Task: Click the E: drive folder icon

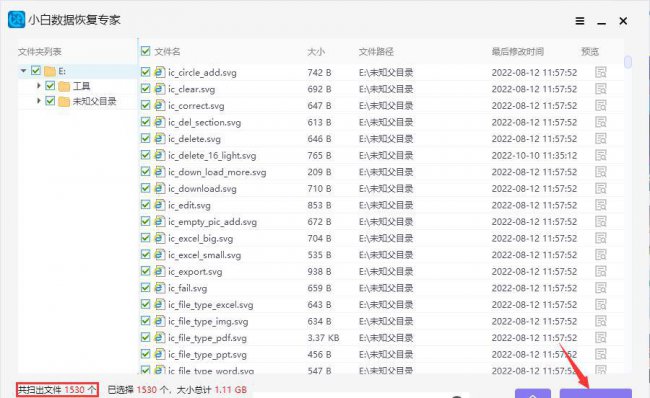Action: click(50, 71)
